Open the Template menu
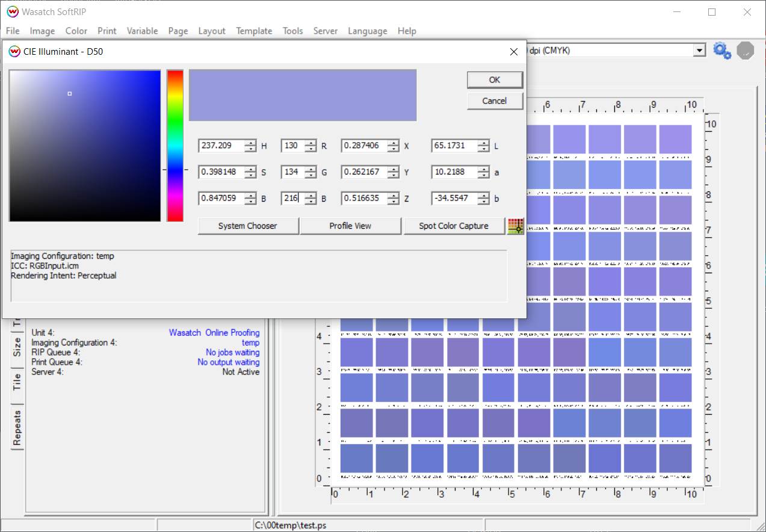 tap(254, 31)
